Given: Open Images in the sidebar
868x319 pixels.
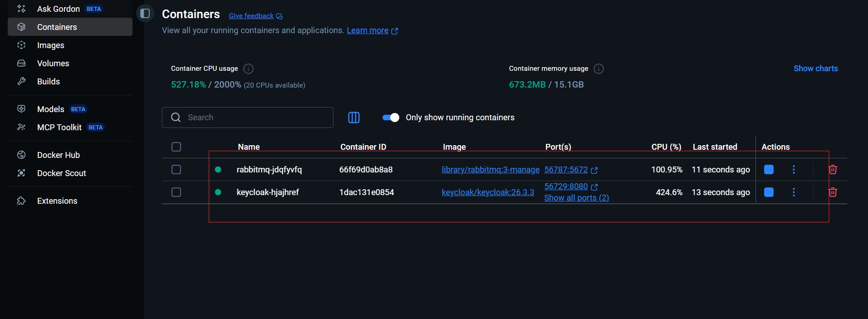Looking at the screenshot, I should (50, 45).
